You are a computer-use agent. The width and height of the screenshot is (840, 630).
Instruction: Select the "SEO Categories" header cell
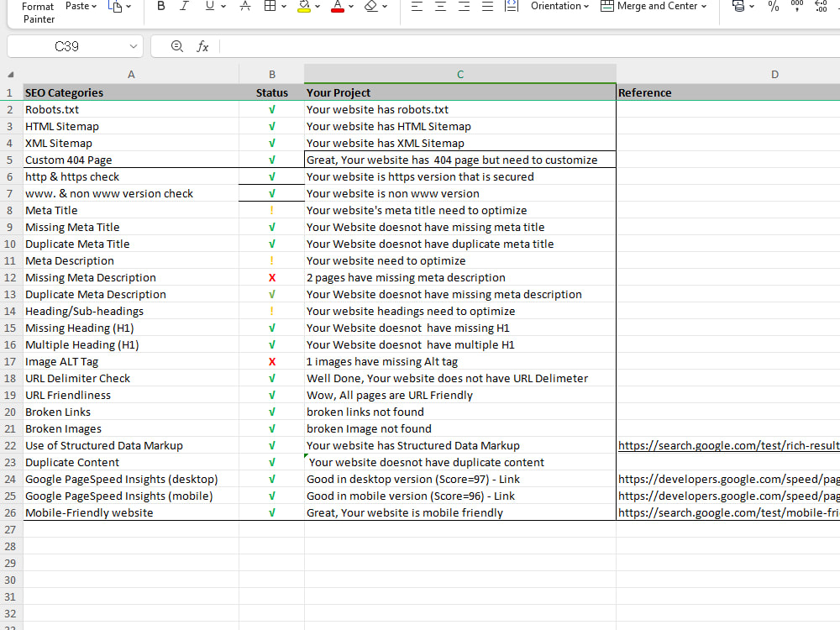pyautogui.click(x=131, y=92)
